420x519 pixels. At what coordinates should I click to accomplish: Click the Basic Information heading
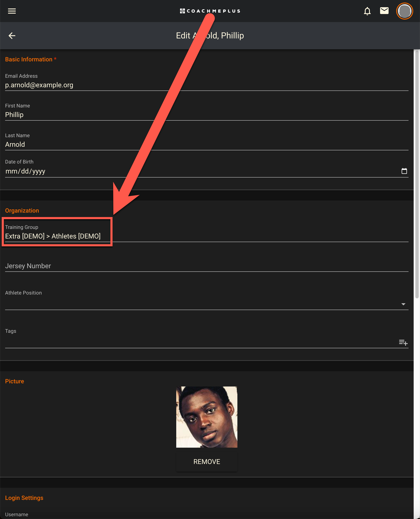tap(31, 59)
